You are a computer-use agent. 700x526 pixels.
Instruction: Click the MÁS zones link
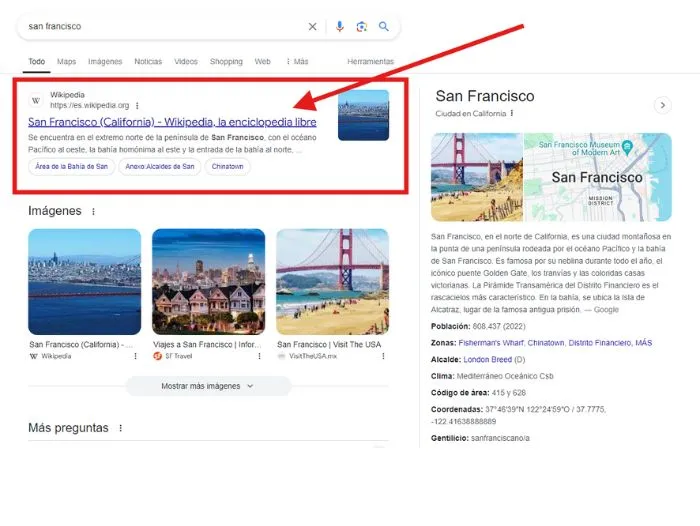point(644,343)
